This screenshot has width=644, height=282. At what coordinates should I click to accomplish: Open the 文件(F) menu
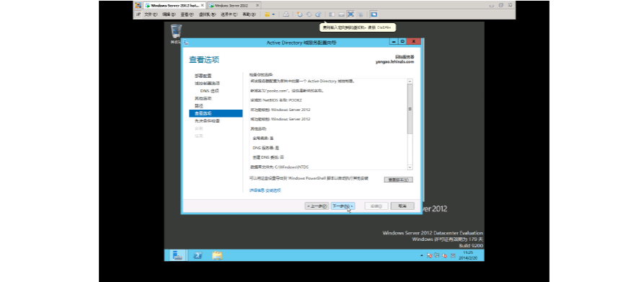coord(151,14)
